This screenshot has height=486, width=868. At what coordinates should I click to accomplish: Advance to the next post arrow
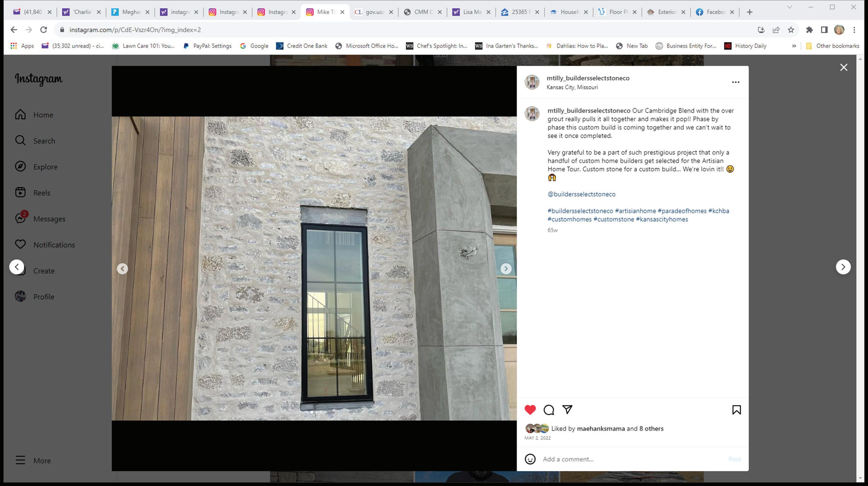pos(843,267)
